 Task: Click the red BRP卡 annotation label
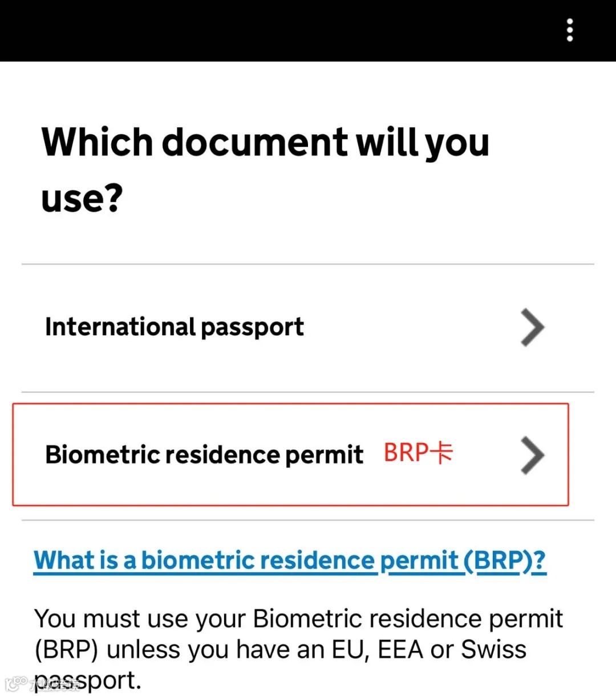418,453
